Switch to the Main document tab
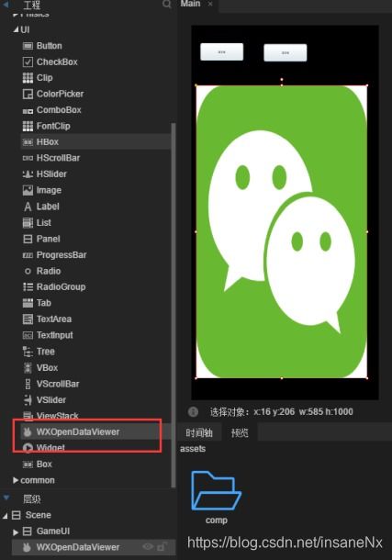 point(190,4)
